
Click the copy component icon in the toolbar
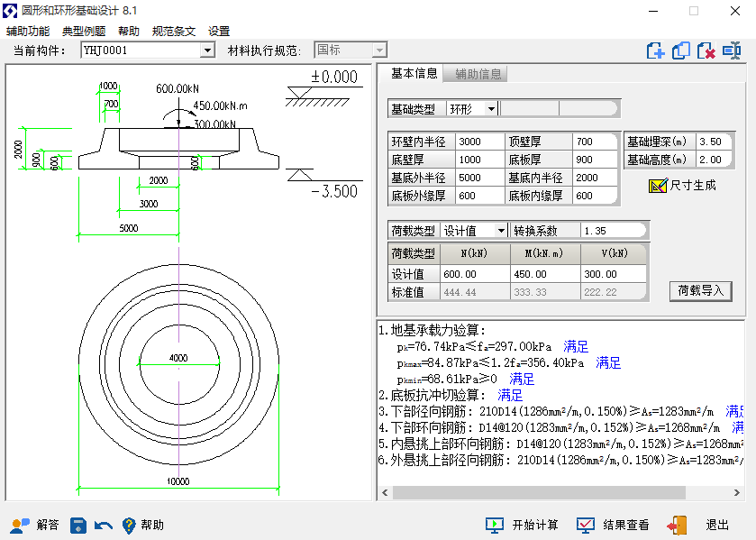[681, 50]
